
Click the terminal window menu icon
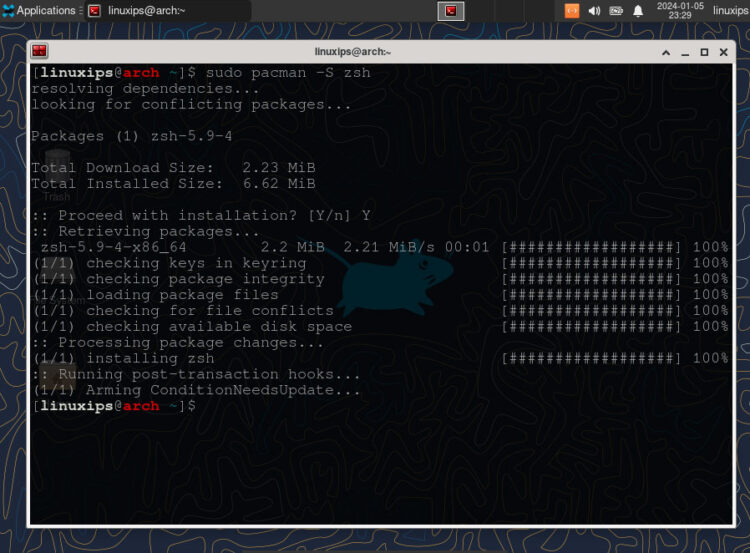coord(39,51)
